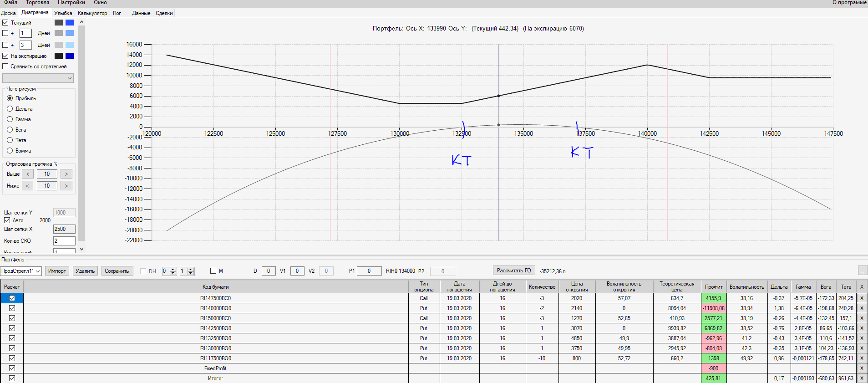Click the spinner showing 0 beside DH
The image size is (868, 383).
[169, 271]
